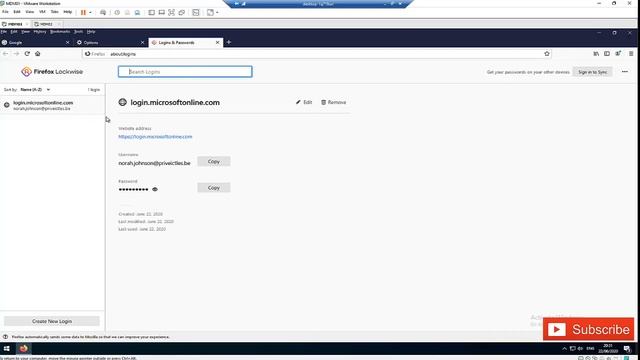Image resolution: width=640 pixels, height=360 pixels.
Task: Send Ctrl+Alt+Del to the VM
Action: (103, 13)
